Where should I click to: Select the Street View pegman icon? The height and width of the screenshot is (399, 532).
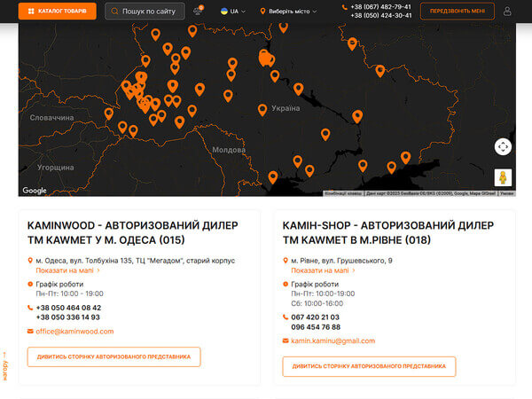tap(503, 177)
